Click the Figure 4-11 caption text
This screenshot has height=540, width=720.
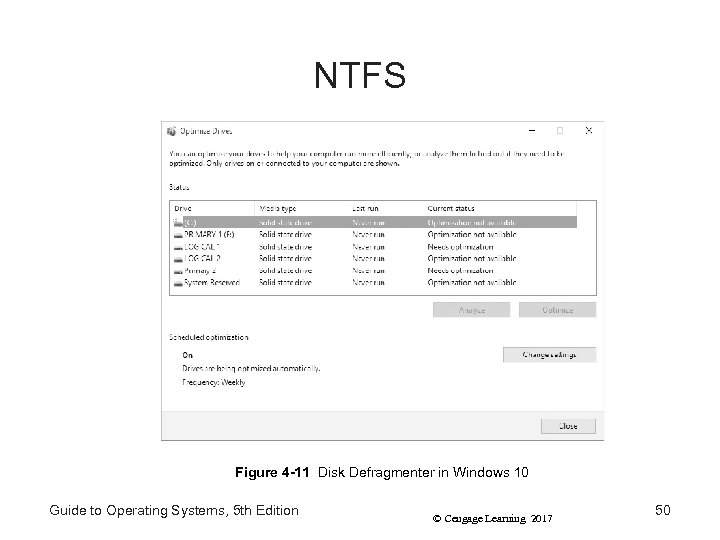(382, 472)
